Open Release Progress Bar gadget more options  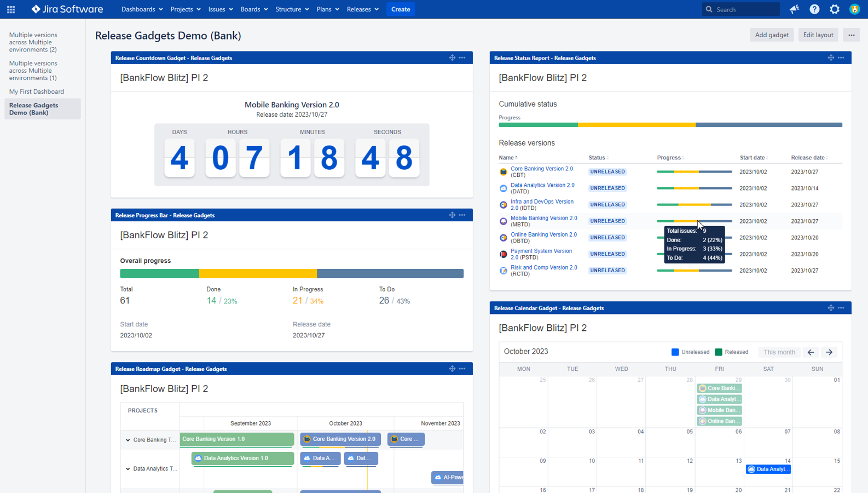pyautogui.click(x=462, y=215)
